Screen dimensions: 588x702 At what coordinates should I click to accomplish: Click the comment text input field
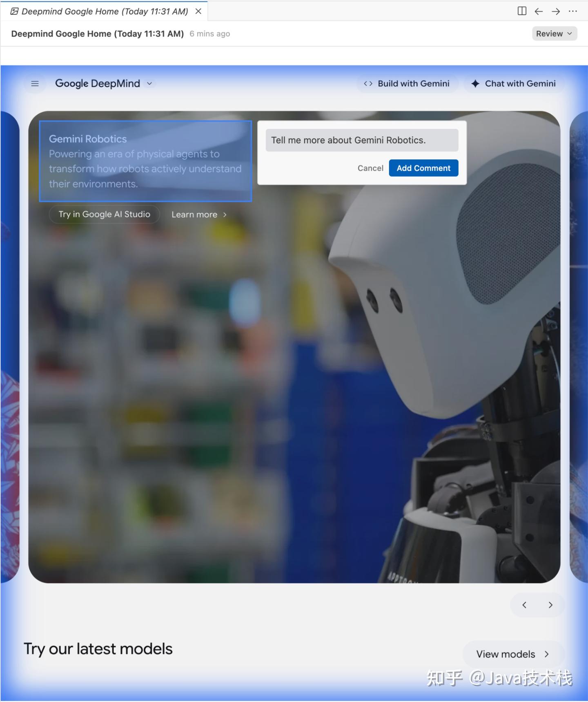coord(362,140)
